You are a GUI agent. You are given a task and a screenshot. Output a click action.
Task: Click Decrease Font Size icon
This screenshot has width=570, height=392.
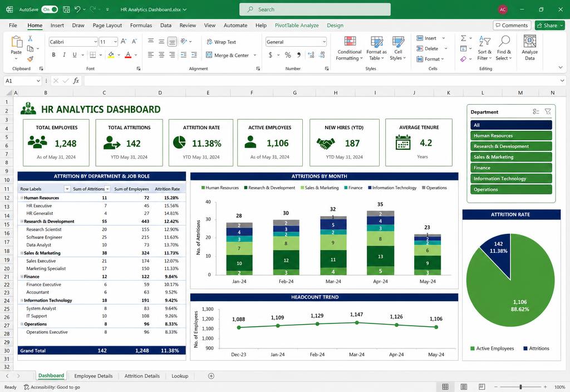[x=134, y=42]
